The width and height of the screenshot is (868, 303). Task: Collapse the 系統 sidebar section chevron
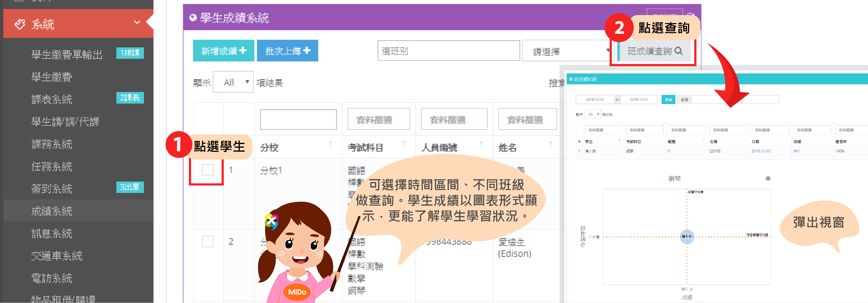coord(137,23)
